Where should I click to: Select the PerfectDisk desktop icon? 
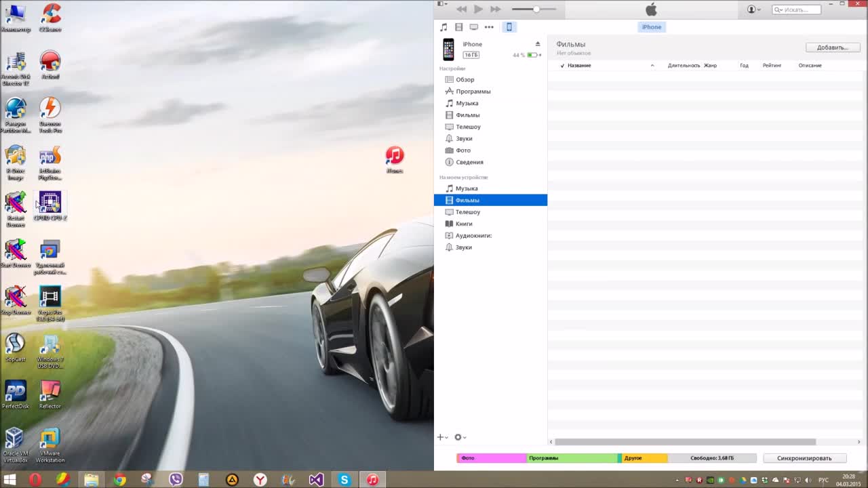(15, 394)
